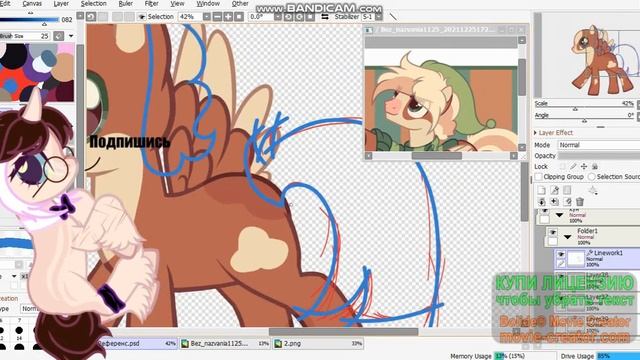Toggle lock all padlock icon

[595, 166]
